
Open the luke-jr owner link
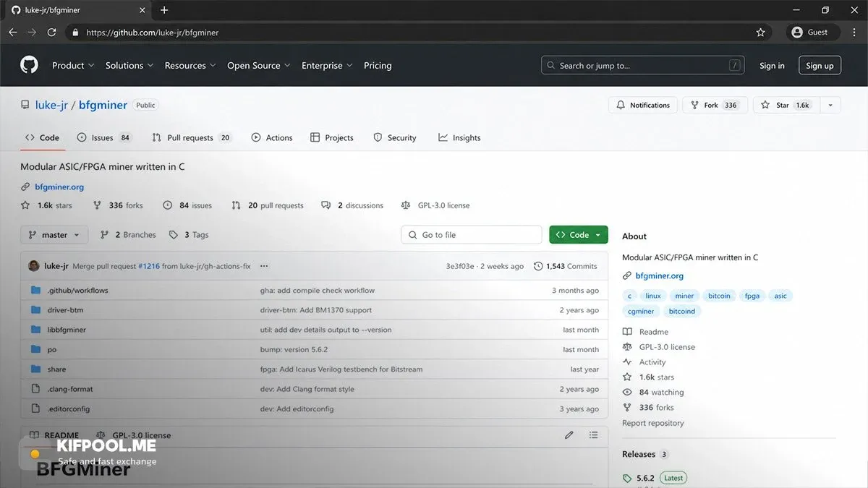tap(51, 105)
